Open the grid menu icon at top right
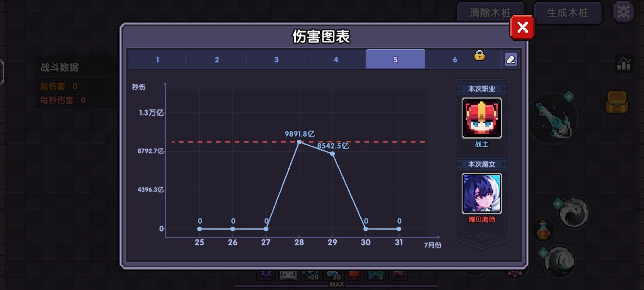The height and width of the screenshot is (290, 644). tap(624, 12)
